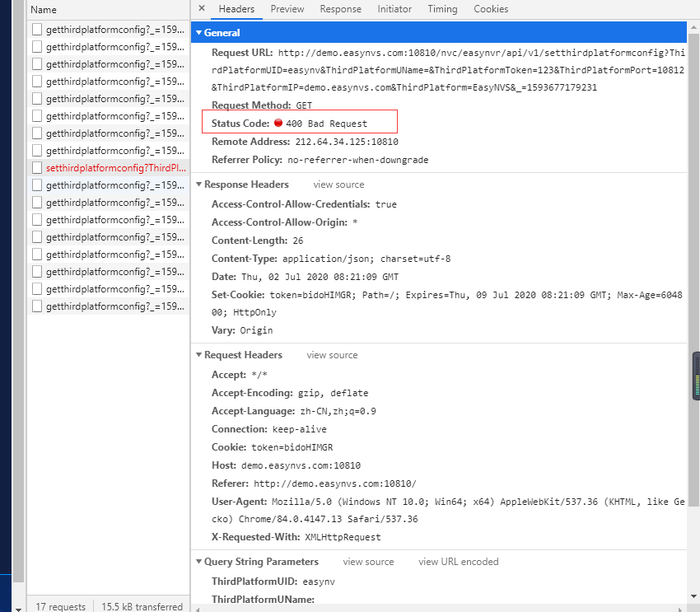Click the 15.5 kB transferred status text
This screenshot has height=612, width=700.
tap(142, 606)
